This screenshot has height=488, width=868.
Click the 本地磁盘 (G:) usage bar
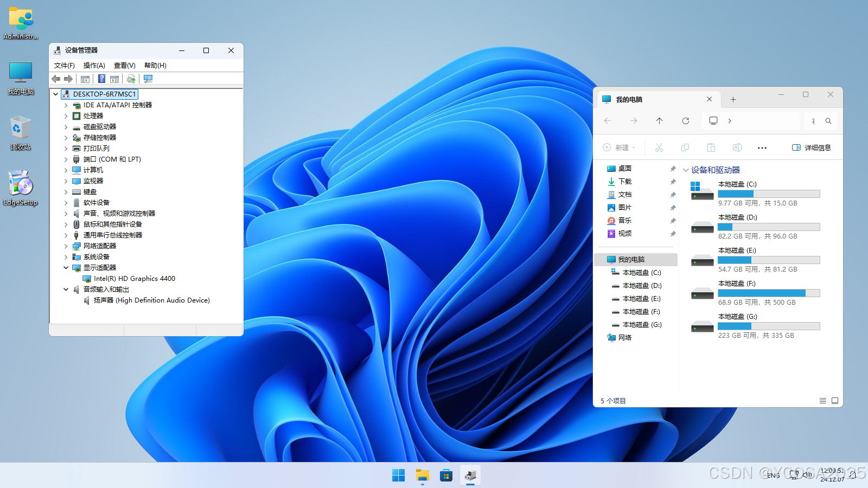point(769,326)
